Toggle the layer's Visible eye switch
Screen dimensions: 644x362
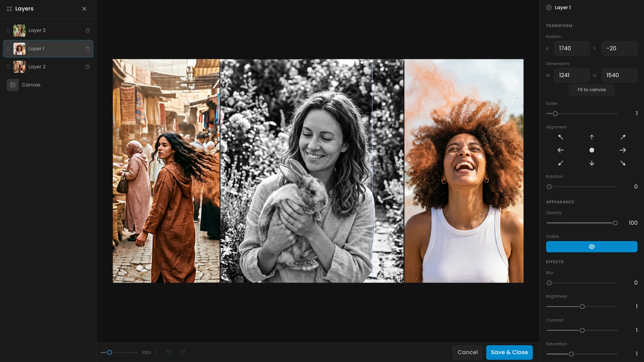coord(591,246)
